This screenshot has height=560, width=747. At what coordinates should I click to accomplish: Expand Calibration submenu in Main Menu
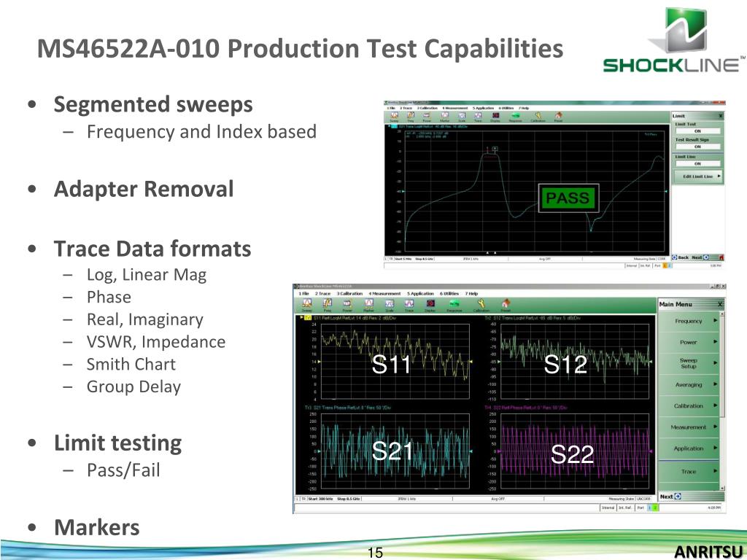coord(689,405)
